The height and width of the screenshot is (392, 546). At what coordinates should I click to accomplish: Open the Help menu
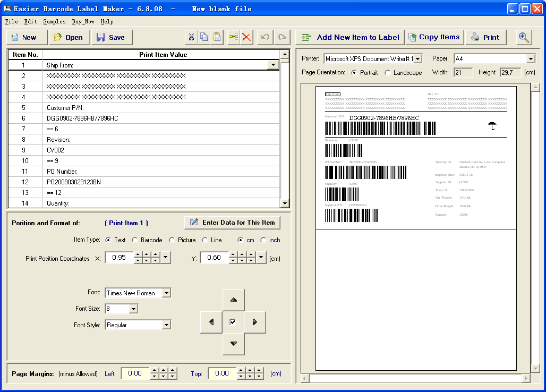[x=107, y=22]
